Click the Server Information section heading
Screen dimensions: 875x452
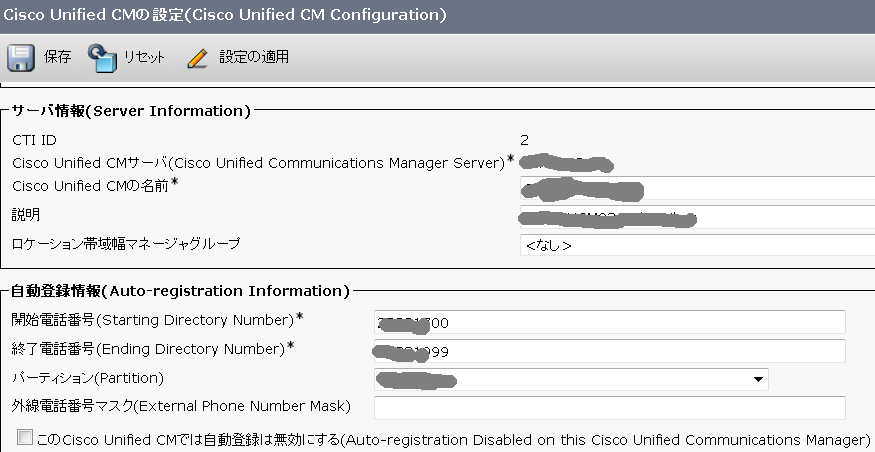coord(130,110)
